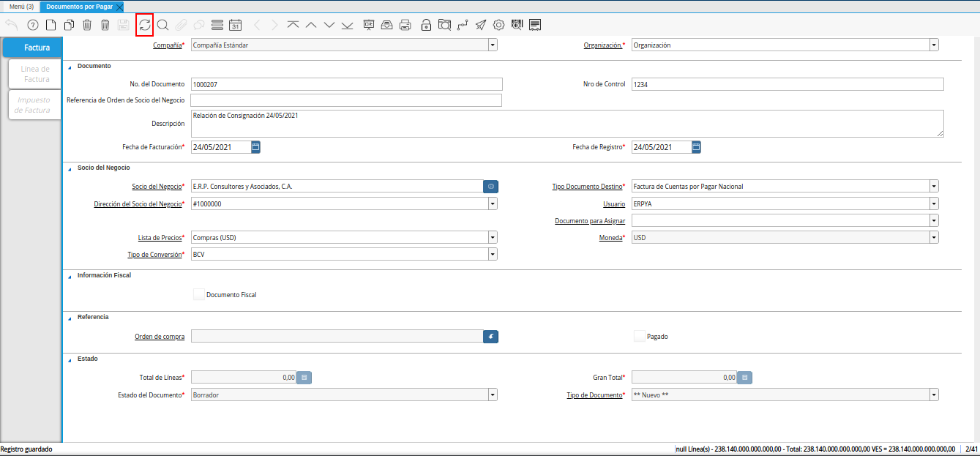Toggle grid view with stacked lines icon

click(x=217, y=25)
